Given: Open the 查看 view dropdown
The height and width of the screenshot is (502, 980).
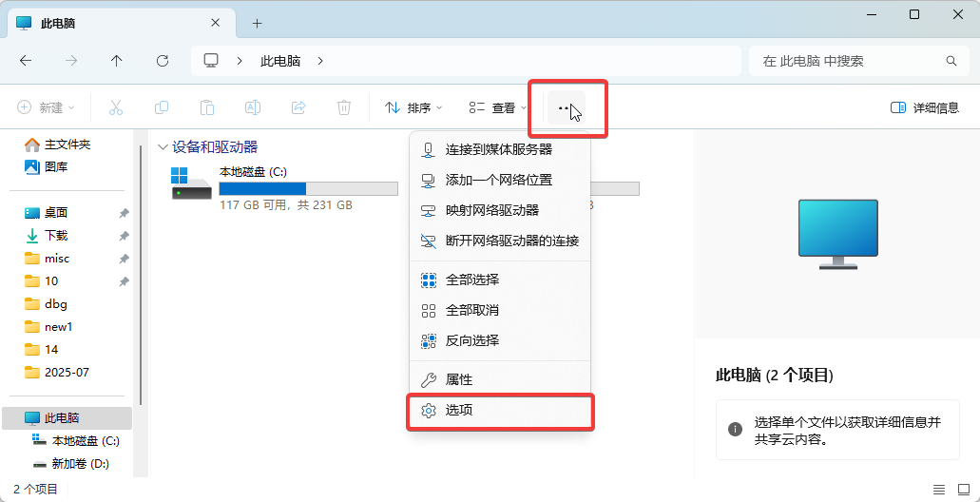Looking at the screenshot, I should coord(499,107).
